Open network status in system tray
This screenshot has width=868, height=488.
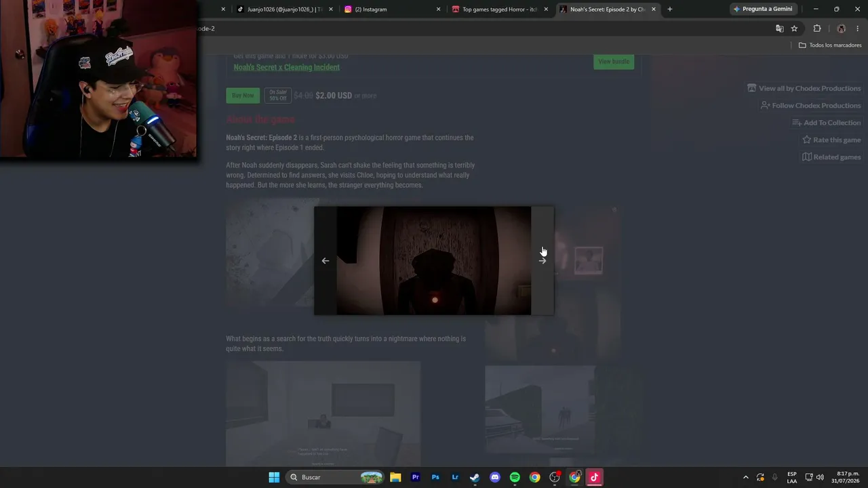coord(809,477)
